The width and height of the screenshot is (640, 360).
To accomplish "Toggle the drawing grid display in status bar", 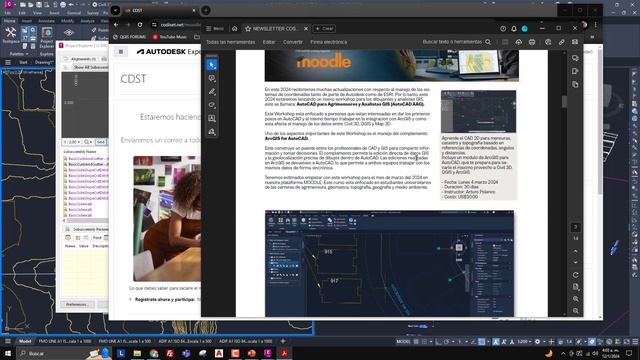I will tap(416, 342).
